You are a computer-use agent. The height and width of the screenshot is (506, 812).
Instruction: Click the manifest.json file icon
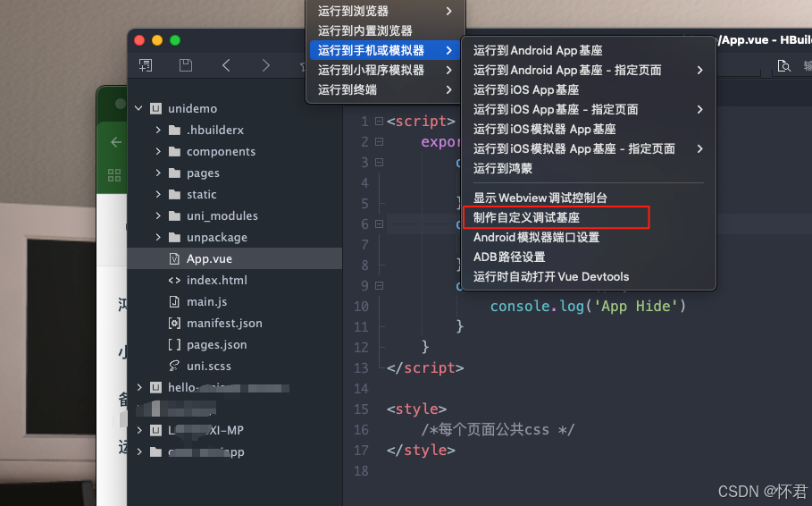pyautogui.click(x=174, y=323)
